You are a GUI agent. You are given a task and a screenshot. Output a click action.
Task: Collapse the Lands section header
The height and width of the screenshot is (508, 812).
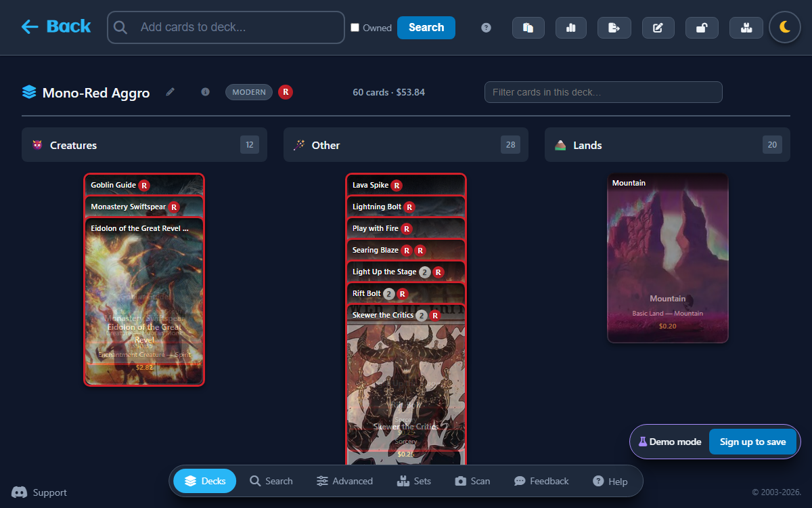pos(667,145)
